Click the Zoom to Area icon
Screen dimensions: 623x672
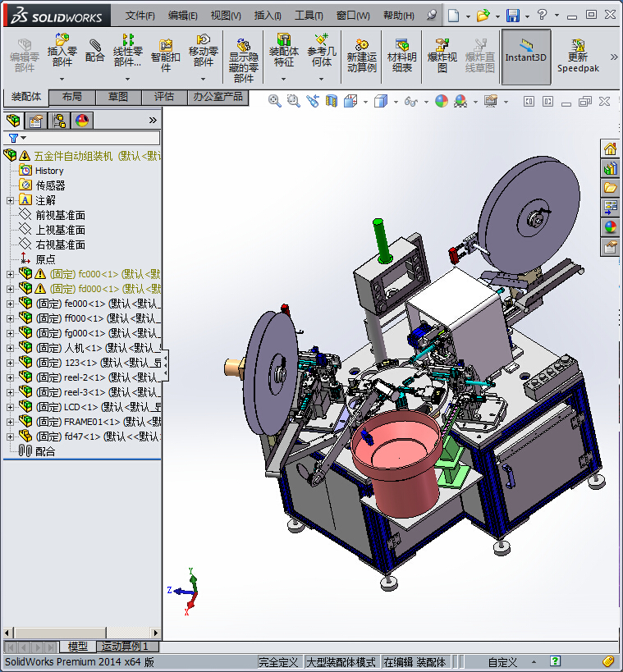tap(293, 101)
